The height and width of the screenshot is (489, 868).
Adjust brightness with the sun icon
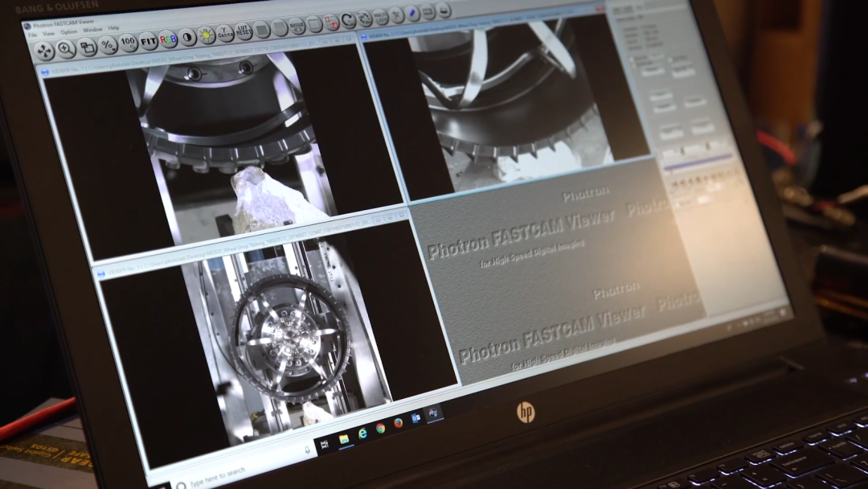click(x=206, y=35)
